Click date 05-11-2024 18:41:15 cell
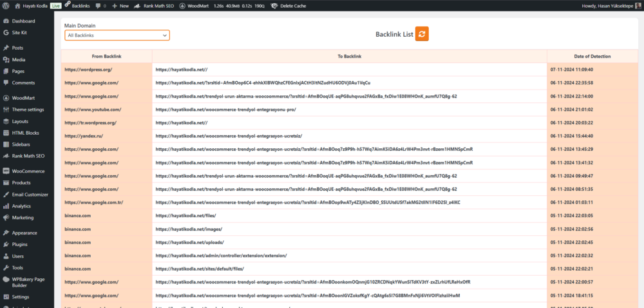This screenshot has height=308, width=644. click(x=592, y=295)
